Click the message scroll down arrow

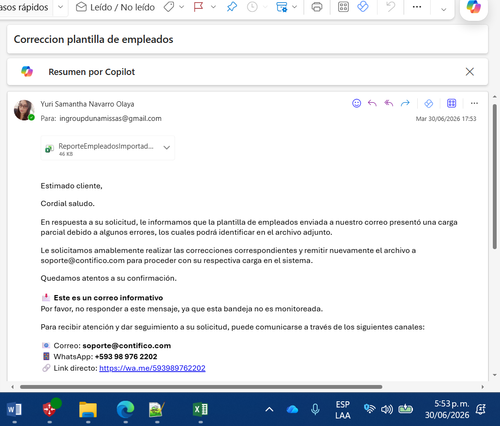click(495, 375)
